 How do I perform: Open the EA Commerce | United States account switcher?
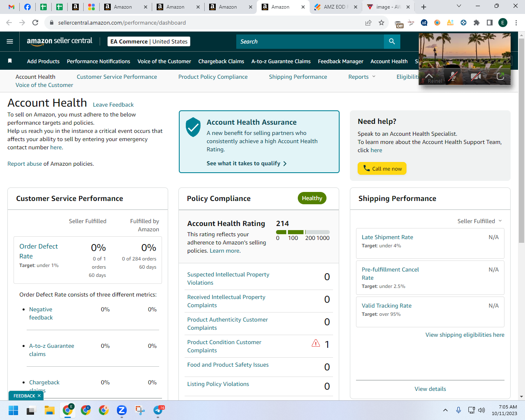point(149,41)
